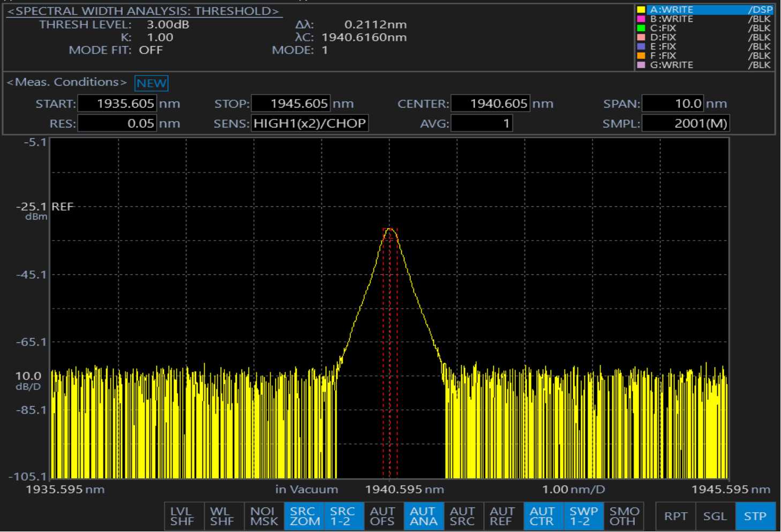The height and width of the screenshot is (532, 781).
Task: Select trace G:WRITE in the trace list
Action: [x=704, y=65]
